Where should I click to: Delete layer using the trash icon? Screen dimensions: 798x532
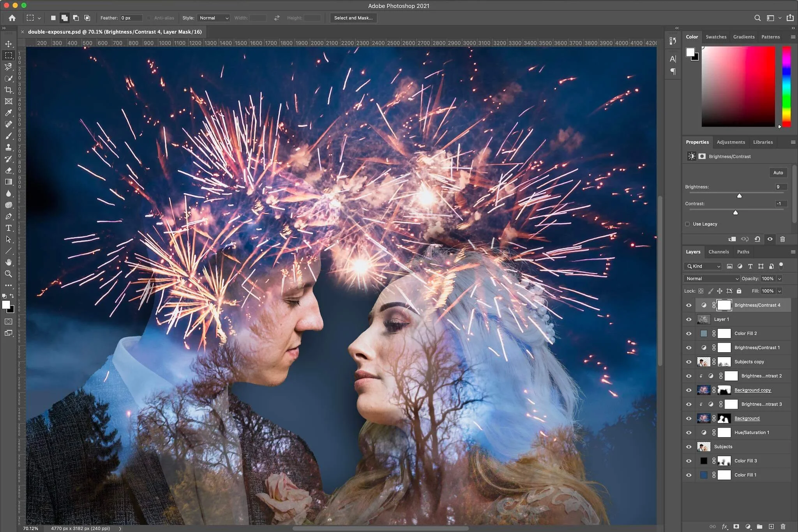pos(783,527)
